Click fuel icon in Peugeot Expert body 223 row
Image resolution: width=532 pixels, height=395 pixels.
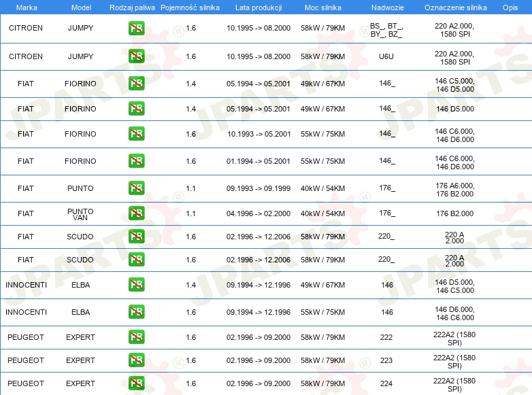pyautogui.click(x=136, y=360)
